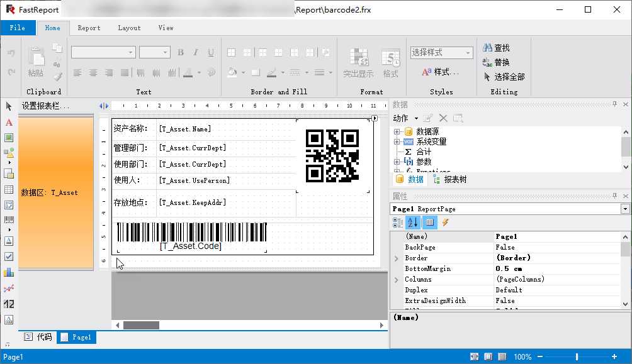
Task: Click the 样式... styles button
Action: click(440, 72)
